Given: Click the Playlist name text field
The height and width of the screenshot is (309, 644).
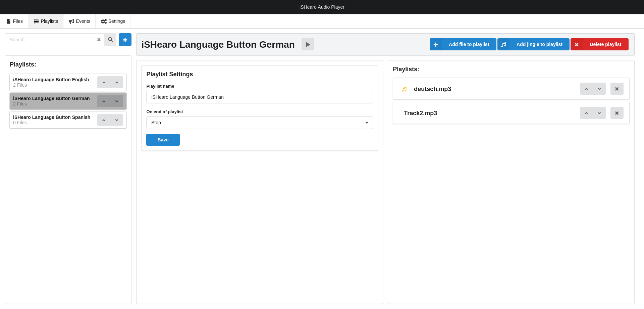Looking at the screenshot, I should coord(259,97).
